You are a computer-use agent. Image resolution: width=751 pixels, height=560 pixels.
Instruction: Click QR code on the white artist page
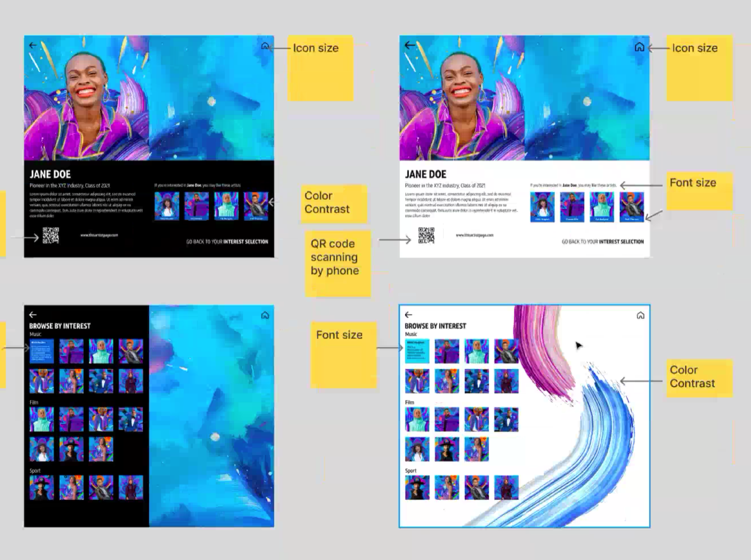[x=426, y=235]
